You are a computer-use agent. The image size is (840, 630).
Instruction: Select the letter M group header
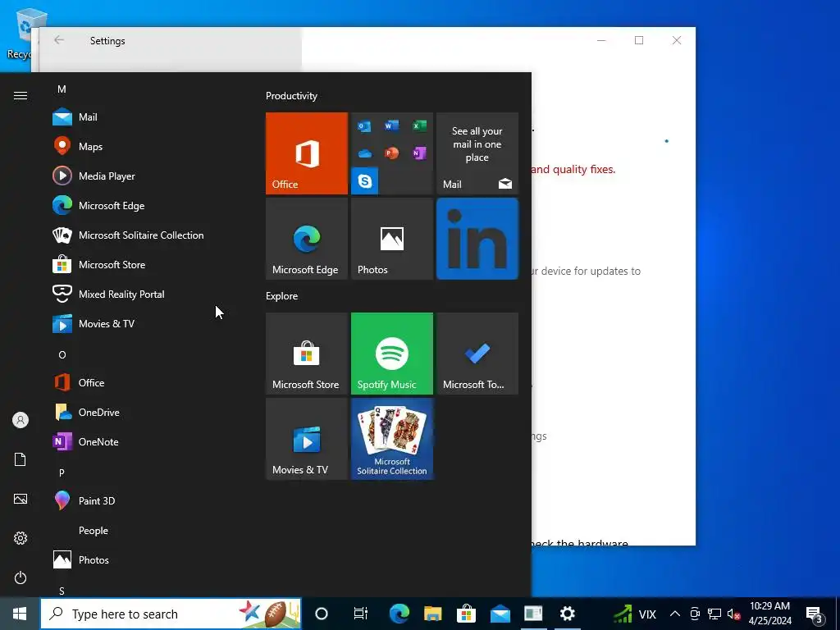click(62, 89)
